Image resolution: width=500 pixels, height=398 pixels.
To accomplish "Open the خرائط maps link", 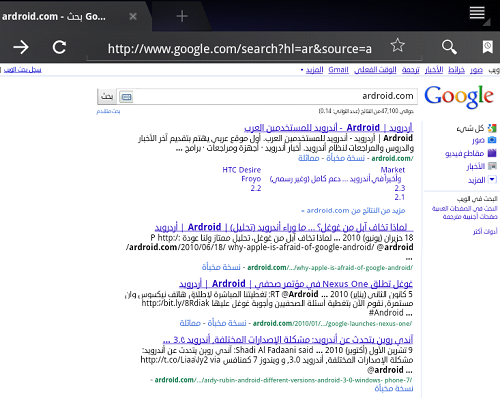I will [457, 70].
